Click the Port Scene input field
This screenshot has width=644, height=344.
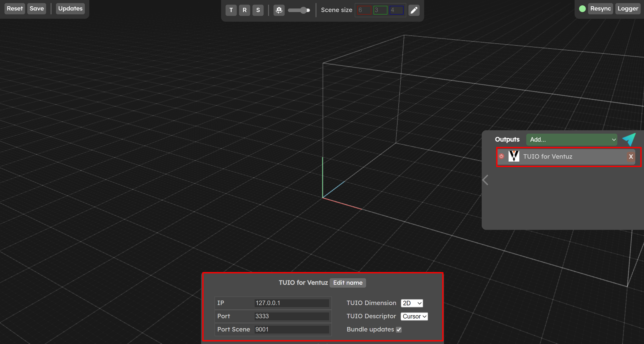click(x=291, y=329)
